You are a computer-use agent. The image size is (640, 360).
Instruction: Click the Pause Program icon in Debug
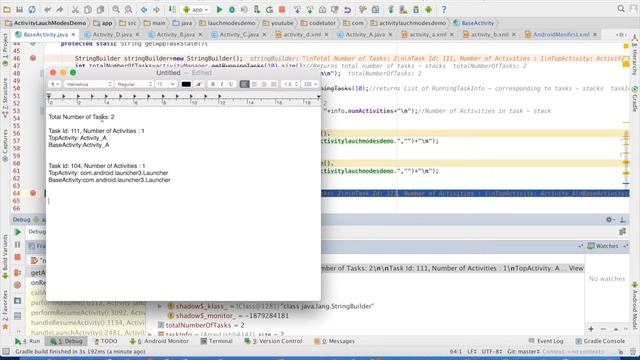[18, 244]
